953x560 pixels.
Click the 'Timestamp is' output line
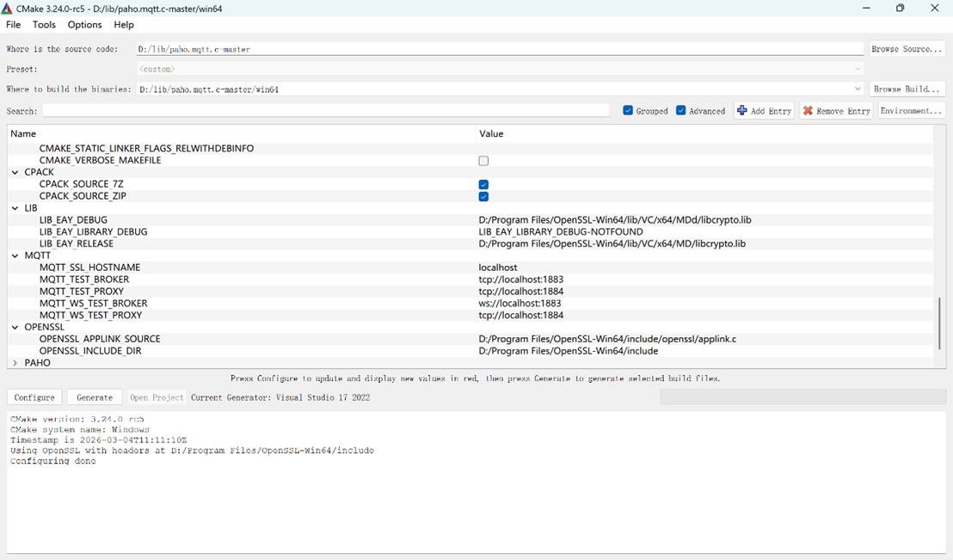point(98,440)
